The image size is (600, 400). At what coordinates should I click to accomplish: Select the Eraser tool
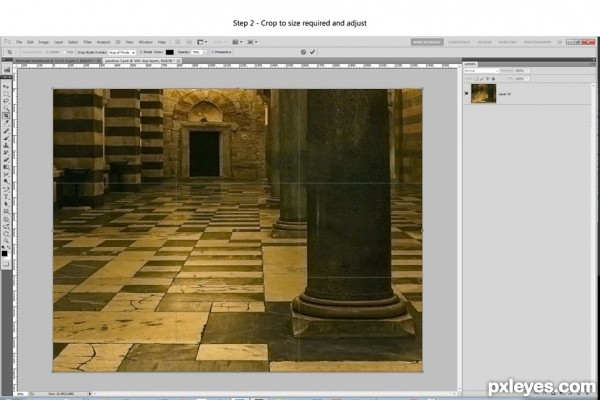pos(6,159)
